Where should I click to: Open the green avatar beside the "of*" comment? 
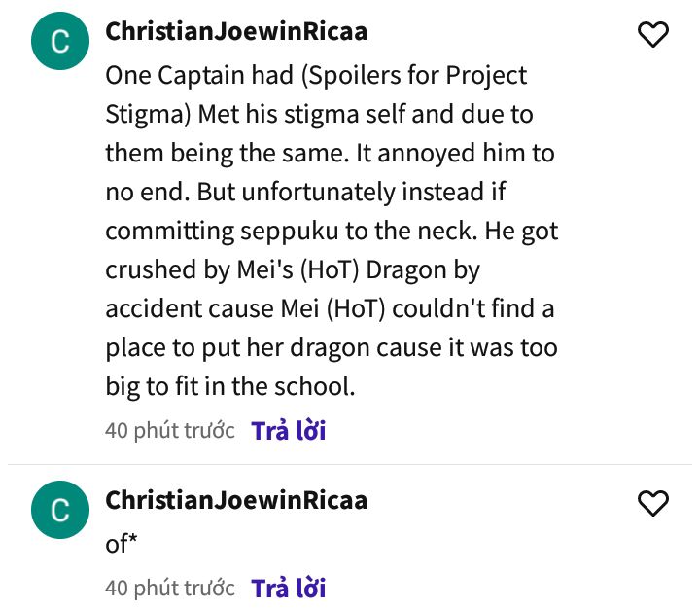tap(60, 510)
